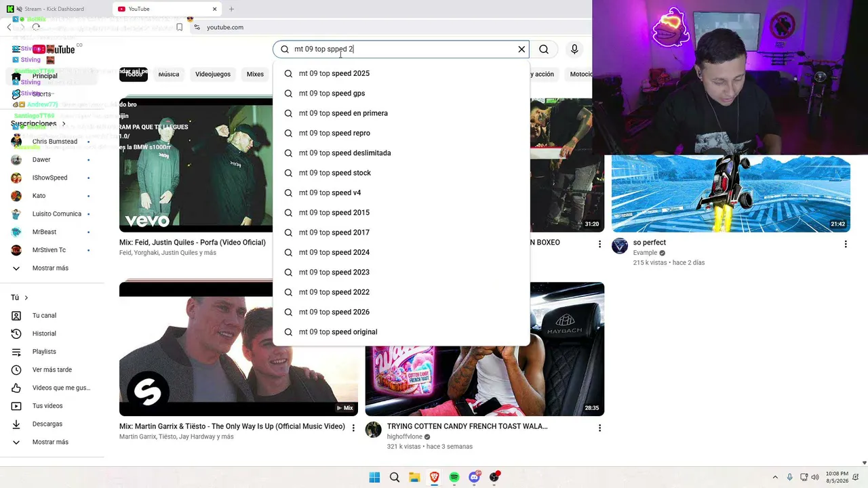Image resolution: width=868 pixels, height=488 pixels.
Task: Go to IShowSpeed's channel
Action: coord(51,178)
